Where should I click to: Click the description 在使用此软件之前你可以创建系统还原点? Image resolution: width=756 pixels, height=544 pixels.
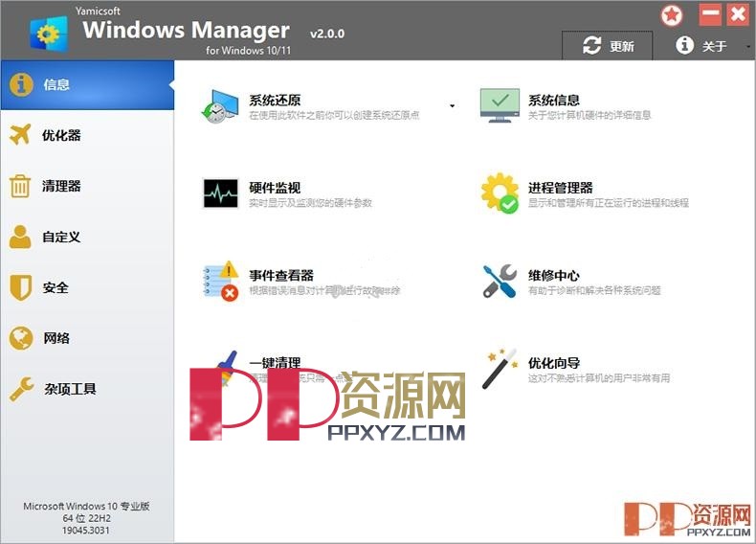[x=334, y=115]
